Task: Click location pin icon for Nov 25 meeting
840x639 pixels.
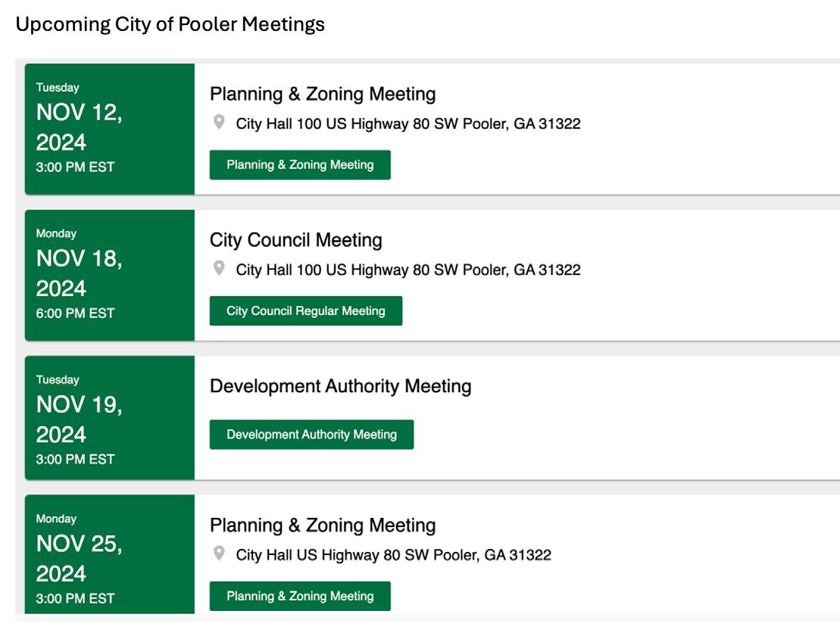Action: coord(219,553)
